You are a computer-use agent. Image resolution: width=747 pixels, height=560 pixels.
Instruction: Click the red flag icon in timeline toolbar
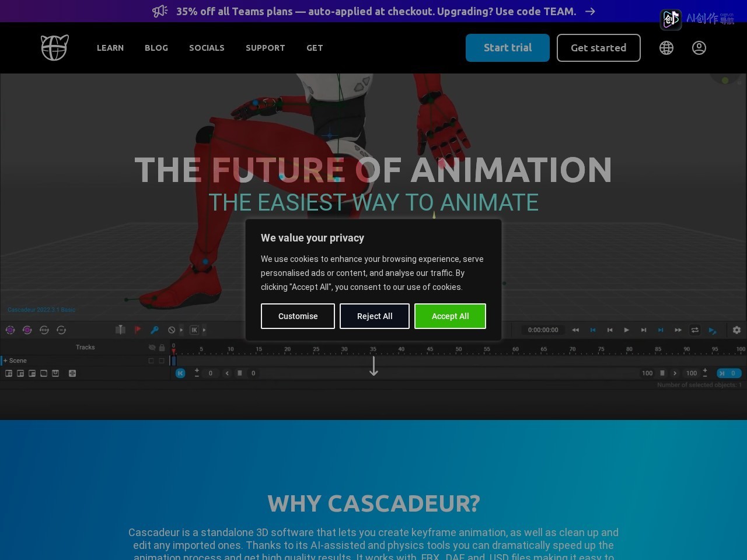[x=138, y=330]
